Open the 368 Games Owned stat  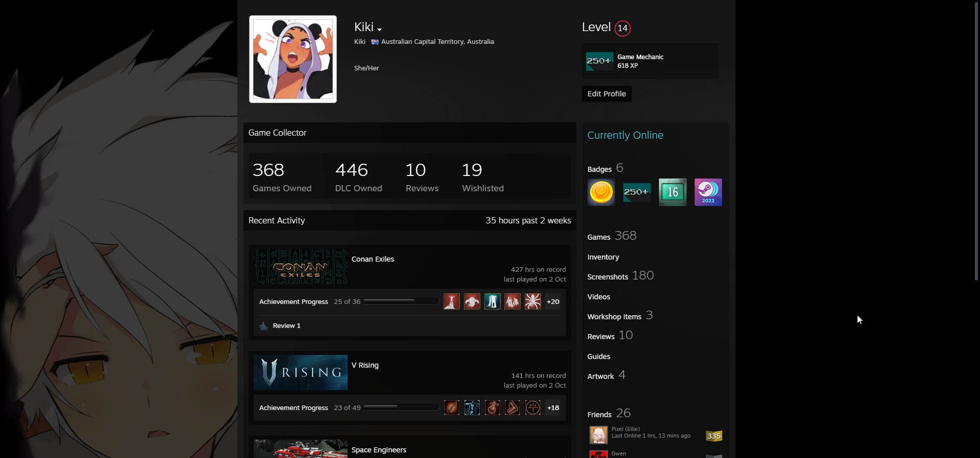282,176
